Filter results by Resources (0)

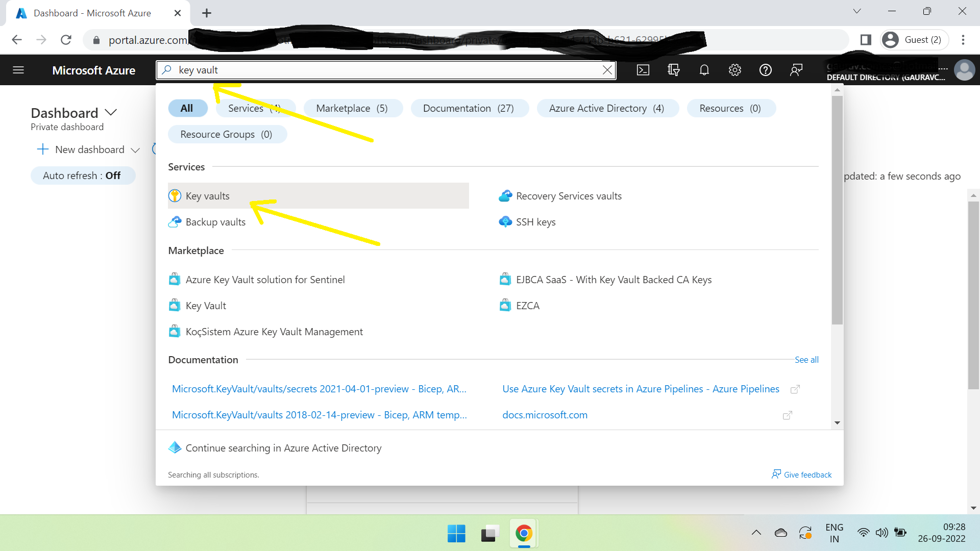point(730,108)
